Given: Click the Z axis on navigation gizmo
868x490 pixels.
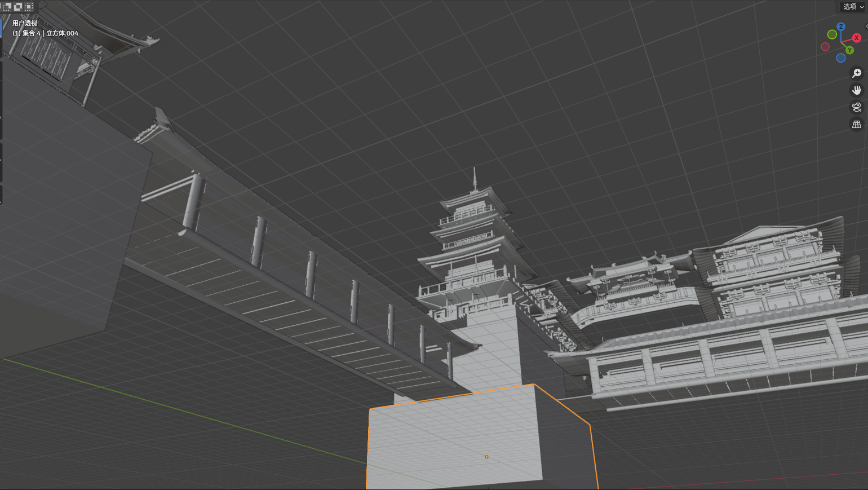Looking at the screenshot, I should pos(841,27).
